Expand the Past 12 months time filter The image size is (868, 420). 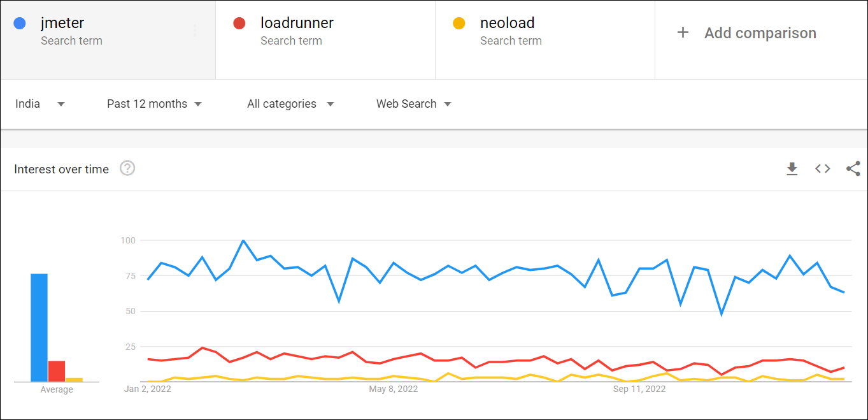(154, 104)
